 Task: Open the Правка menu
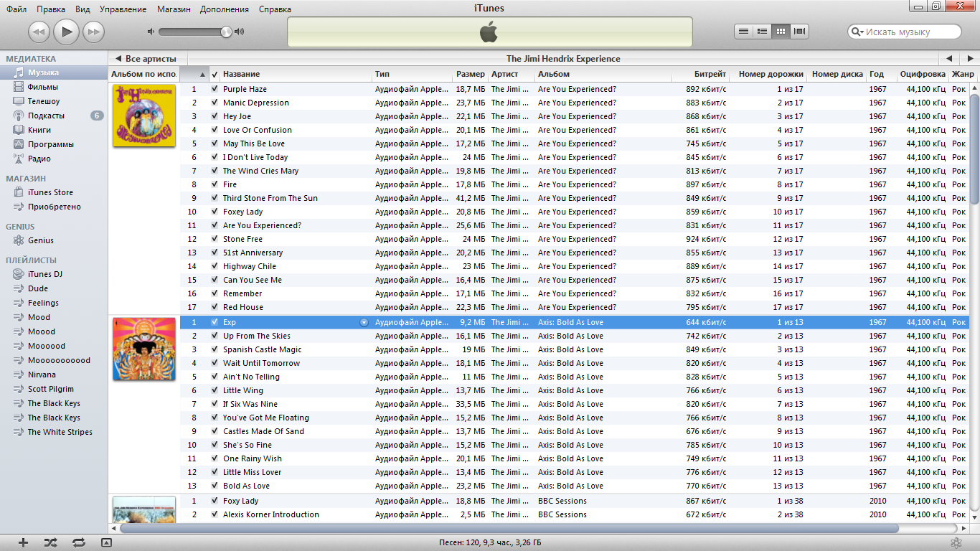click(51, 9)
